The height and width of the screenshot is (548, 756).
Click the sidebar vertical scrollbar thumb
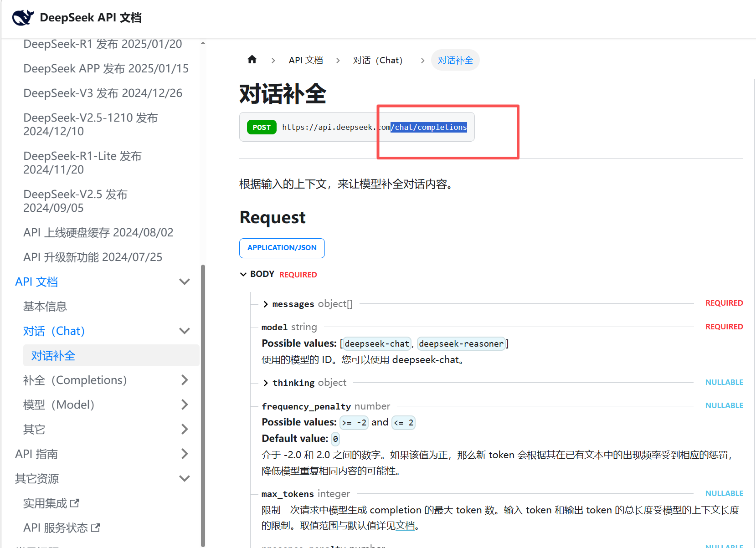coord(203,405)
